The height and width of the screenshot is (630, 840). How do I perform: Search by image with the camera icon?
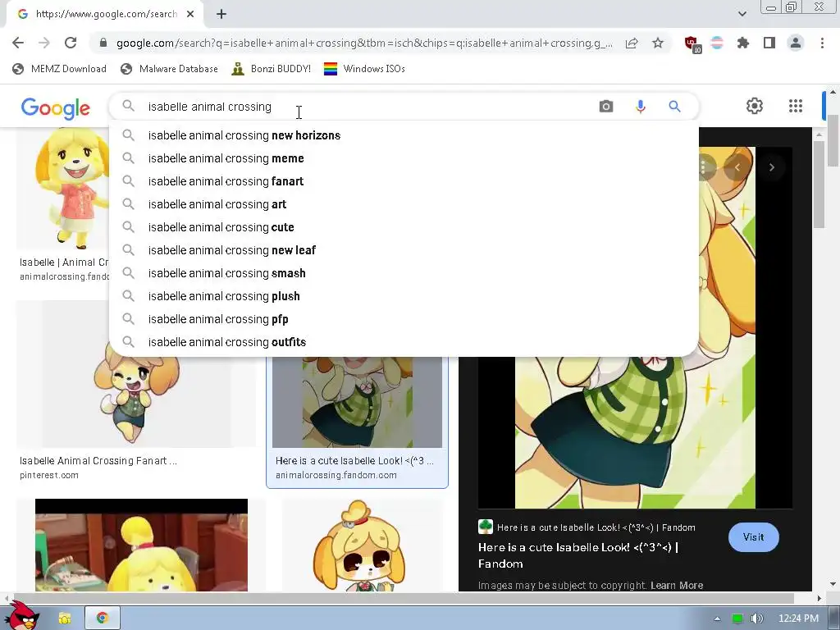coord(606,106)
